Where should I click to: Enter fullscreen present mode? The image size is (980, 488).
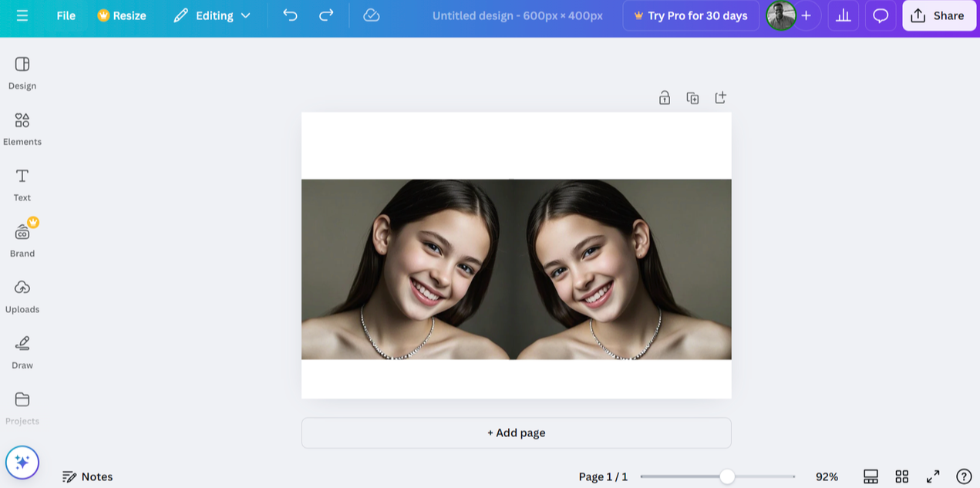933,476
